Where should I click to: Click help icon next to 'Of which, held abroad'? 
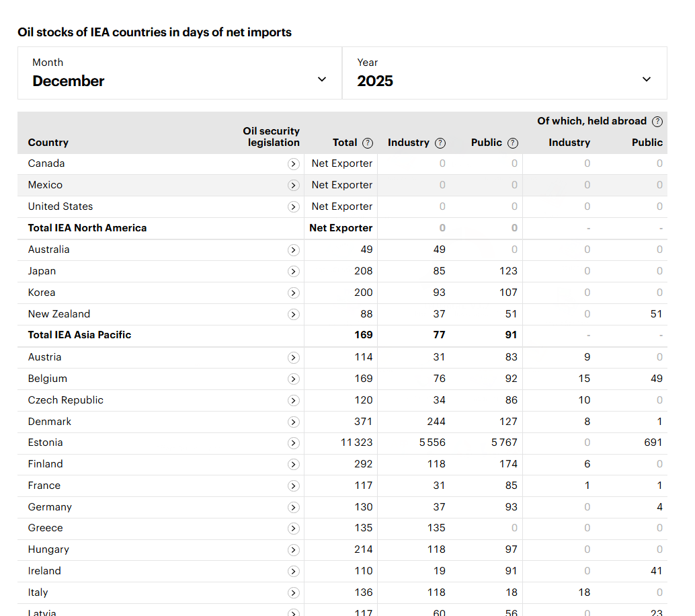pos(657,122)
